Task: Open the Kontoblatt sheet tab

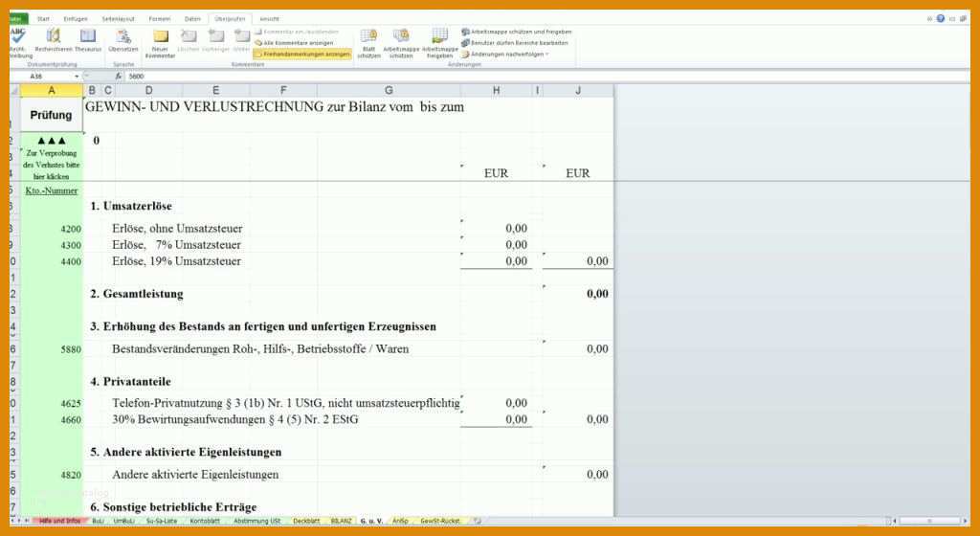Action: coord(205,521)
